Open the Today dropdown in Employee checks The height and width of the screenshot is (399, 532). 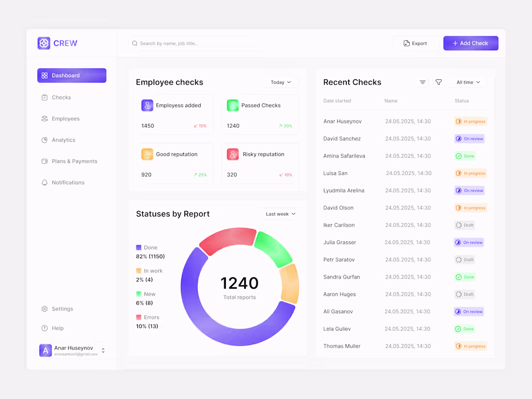(x=281, y=82)
